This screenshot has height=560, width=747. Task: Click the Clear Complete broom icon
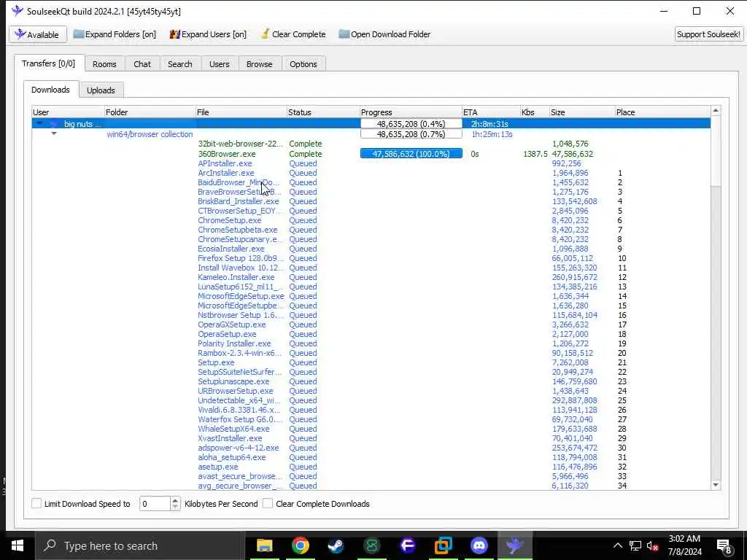pyautogui.click(x=266, y=34)
